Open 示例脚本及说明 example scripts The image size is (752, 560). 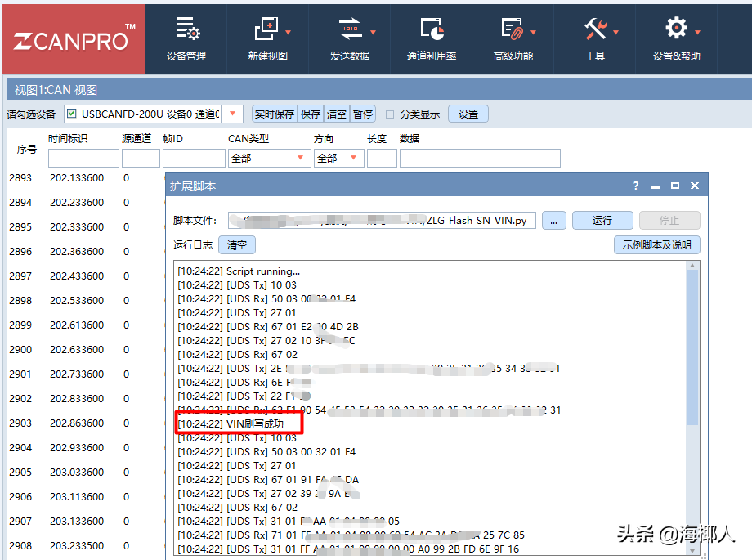[656, 244]
